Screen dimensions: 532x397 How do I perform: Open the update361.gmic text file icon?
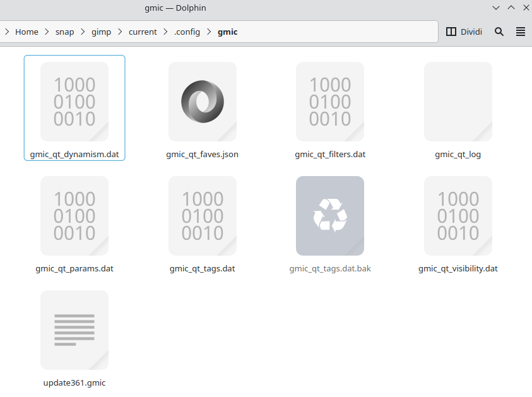click(x=74, y=329)
